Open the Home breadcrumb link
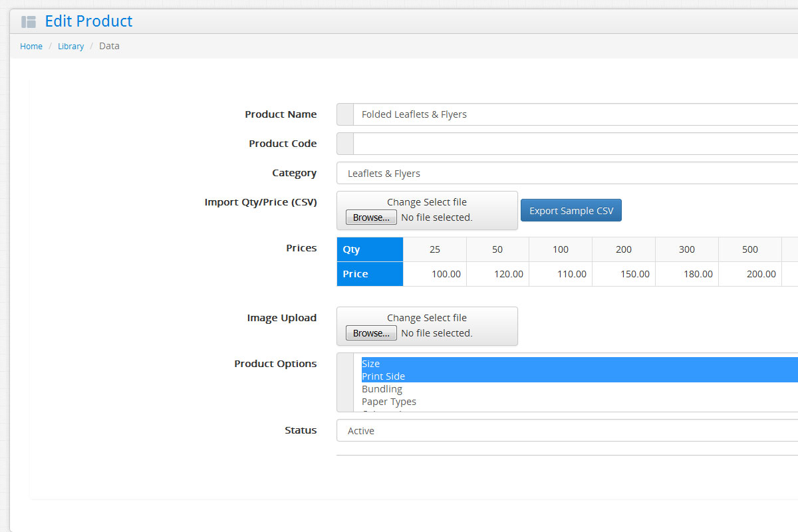Image resolution: width=798 pixels, height=532 pixels. coord(31,47)
